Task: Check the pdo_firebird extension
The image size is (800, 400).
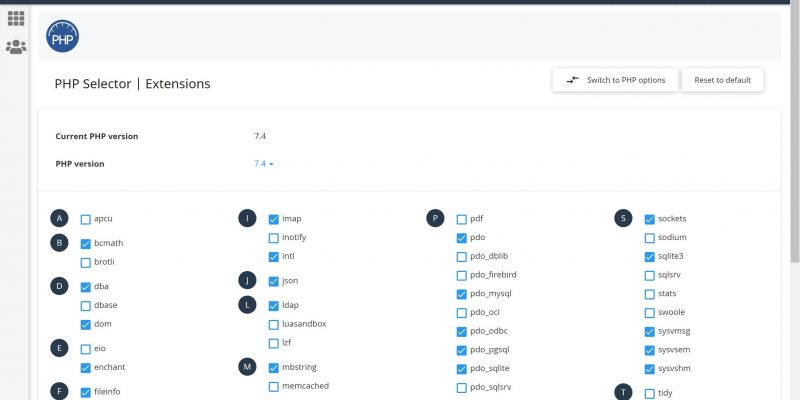Action: point(462,276)
